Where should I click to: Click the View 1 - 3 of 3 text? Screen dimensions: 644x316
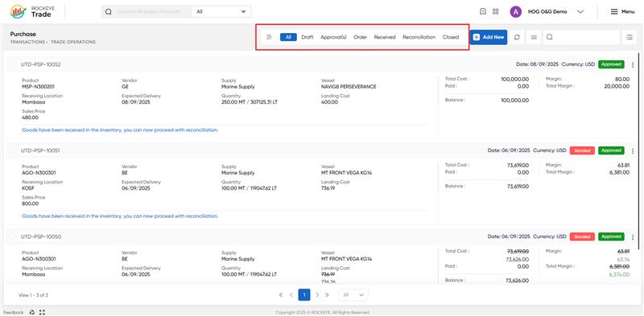point(33,295)
